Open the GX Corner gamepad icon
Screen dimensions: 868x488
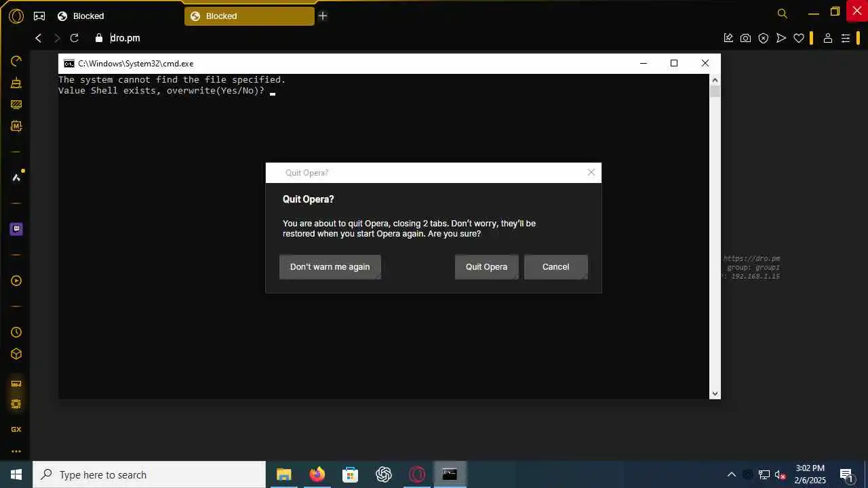click(x=39, y=16)
